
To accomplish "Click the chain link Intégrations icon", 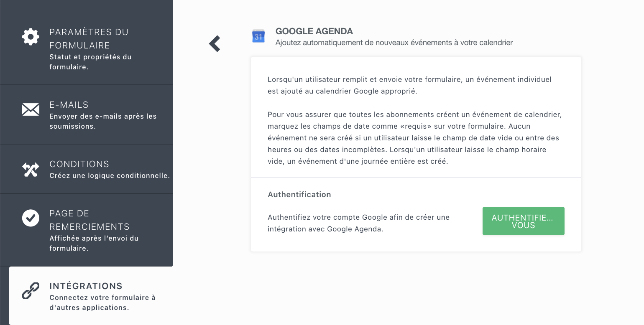I will [31, 291].
